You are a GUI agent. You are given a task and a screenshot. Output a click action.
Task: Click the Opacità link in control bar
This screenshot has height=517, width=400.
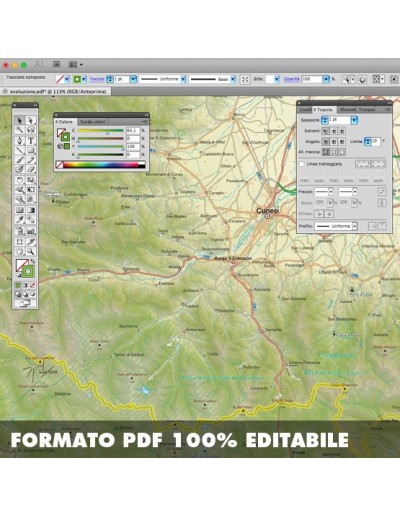coord(292,79)
